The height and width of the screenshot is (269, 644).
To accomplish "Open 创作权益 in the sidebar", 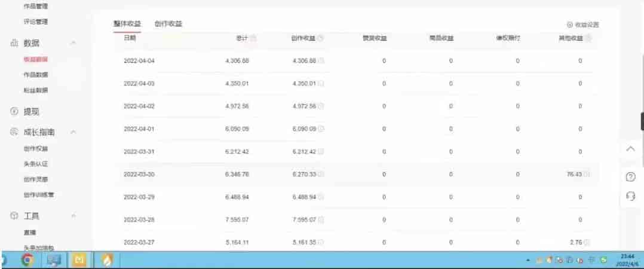I will (x=36, y=149).
